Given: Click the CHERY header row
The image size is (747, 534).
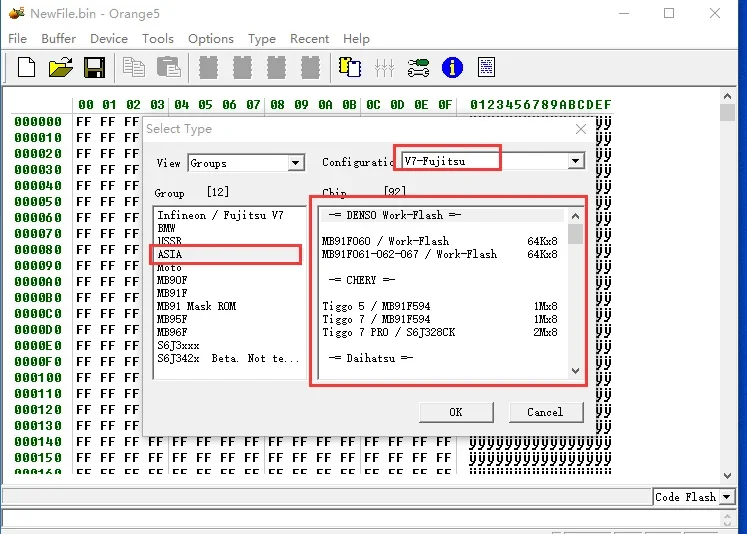Looking at the screenshot, I should coord(442,280).
